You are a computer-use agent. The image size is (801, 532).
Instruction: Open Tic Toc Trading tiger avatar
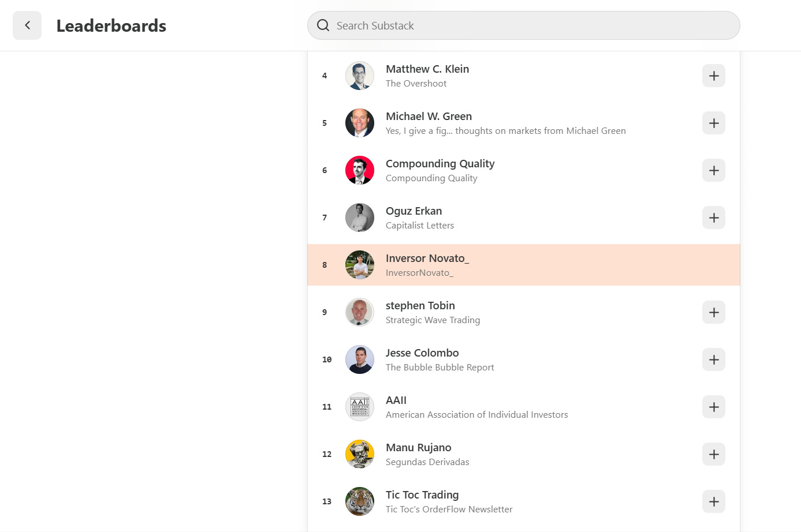point(360,501)
